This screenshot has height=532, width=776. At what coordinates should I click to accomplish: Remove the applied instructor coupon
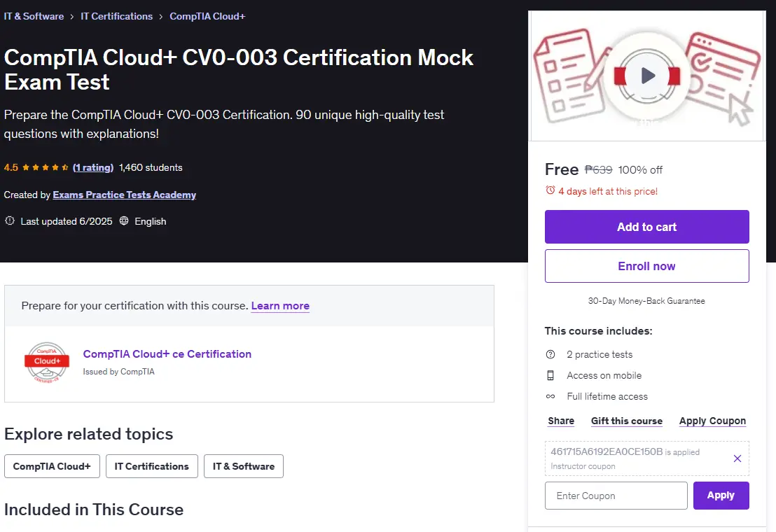pos(737,458)
